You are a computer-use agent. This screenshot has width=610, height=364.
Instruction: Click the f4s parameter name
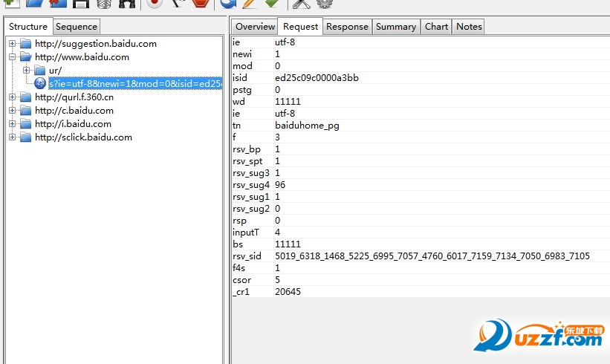[239, 268]
